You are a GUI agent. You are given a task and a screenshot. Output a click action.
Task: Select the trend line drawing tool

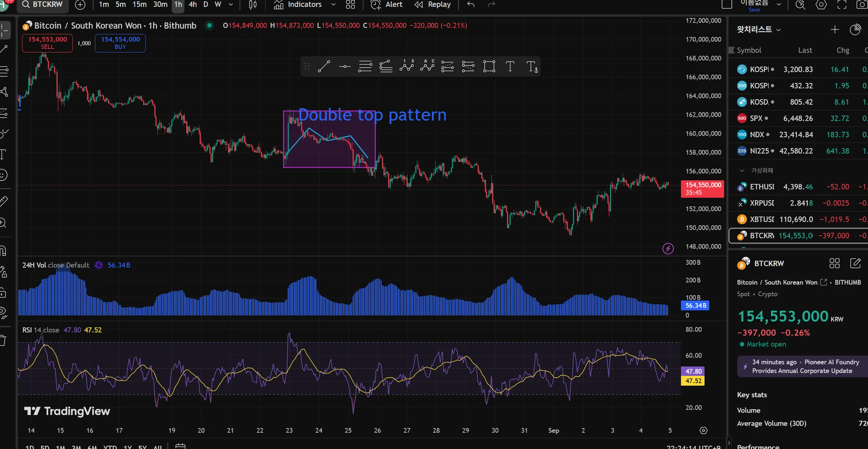[x=324, y=67]
